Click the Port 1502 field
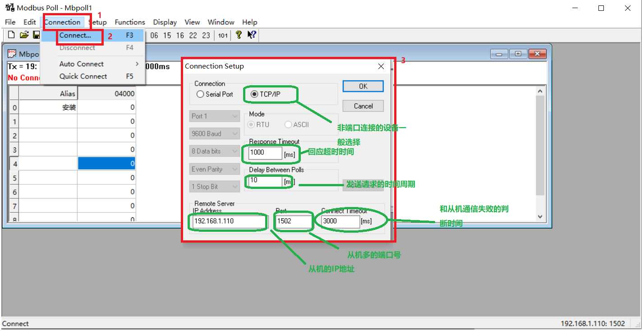The image size is (644, 331). 294,221
